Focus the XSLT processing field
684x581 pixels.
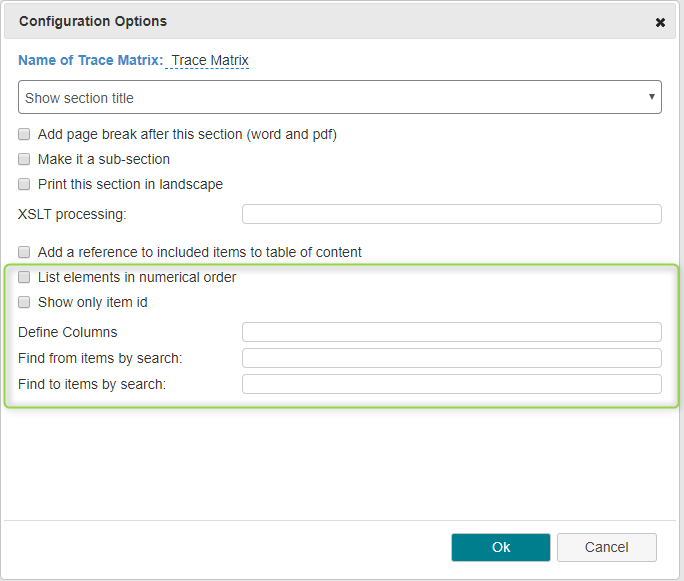point(452,214)
